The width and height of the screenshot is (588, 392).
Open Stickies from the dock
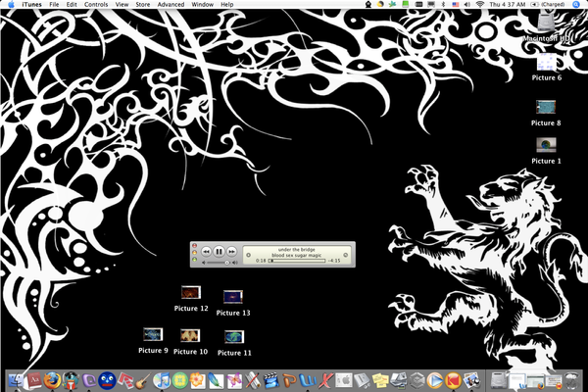pyautogui.click(x=380, y=381)
